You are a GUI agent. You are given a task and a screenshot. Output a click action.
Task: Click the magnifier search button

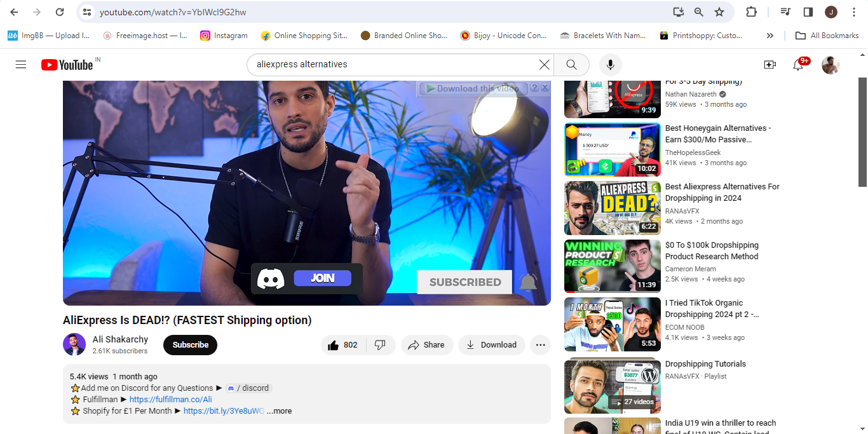(x=571, y=64)
